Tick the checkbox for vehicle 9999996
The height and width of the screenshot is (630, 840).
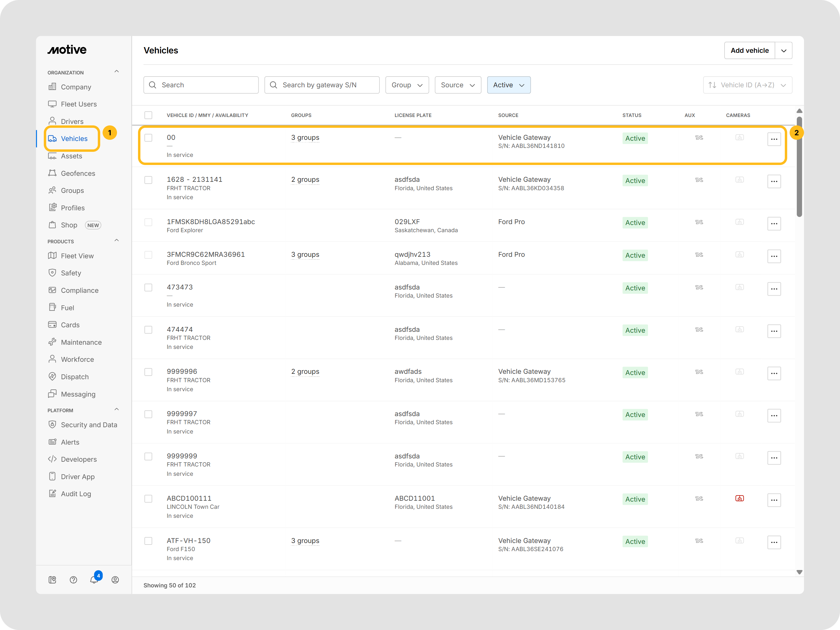[148, 372]
